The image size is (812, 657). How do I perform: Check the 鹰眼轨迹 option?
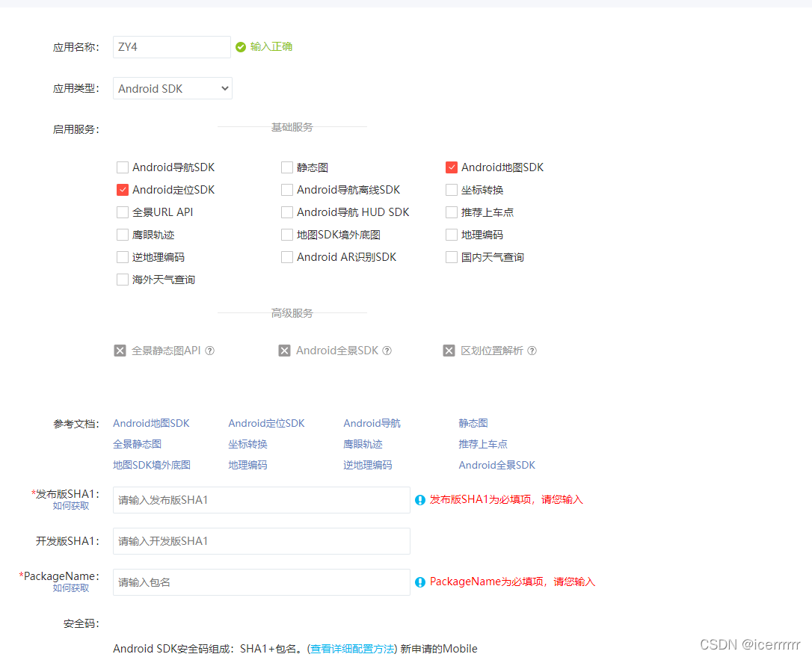click(x=122, y=235)
